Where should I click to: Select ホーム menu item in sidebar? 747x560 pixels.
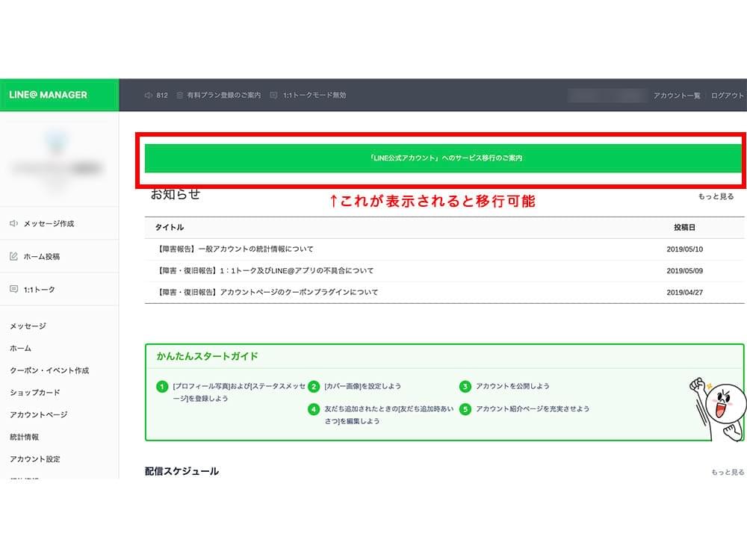pyautogui.click(x=20, y=348)
